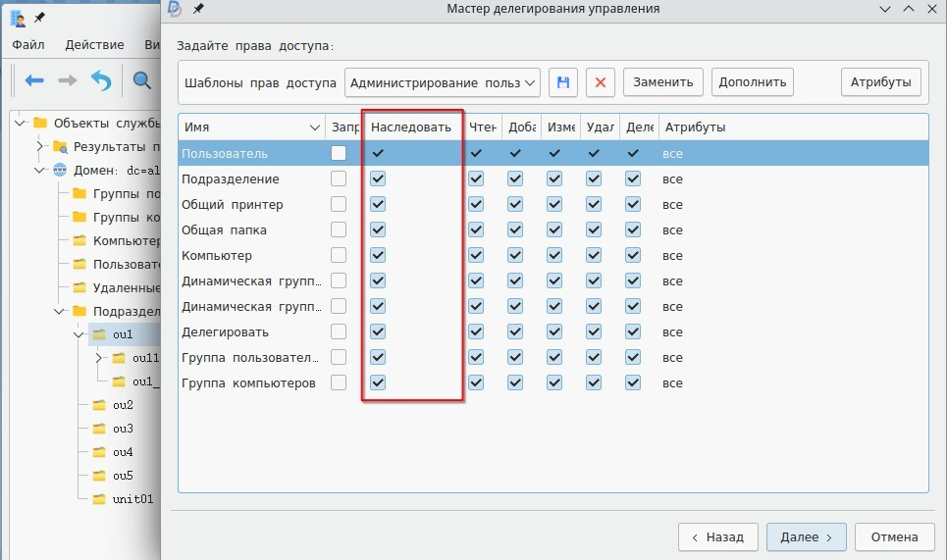This screenshot has width=947, height=560.
Task: Expand the ou11 tree node
Action: point(98,358)
